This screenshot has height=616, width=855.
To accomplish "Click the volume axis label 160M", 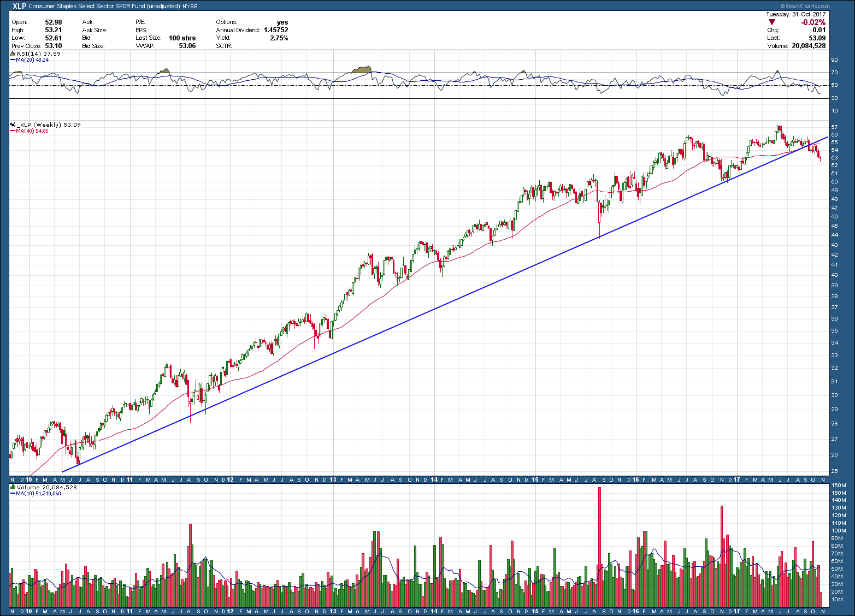I will click(x=838, y=485).
